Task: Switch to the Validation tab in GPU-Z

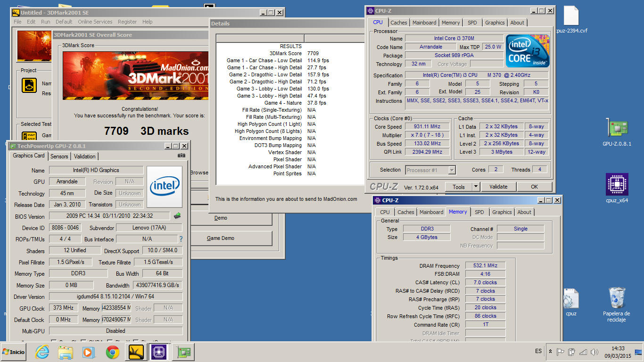Action: point(85,156)
